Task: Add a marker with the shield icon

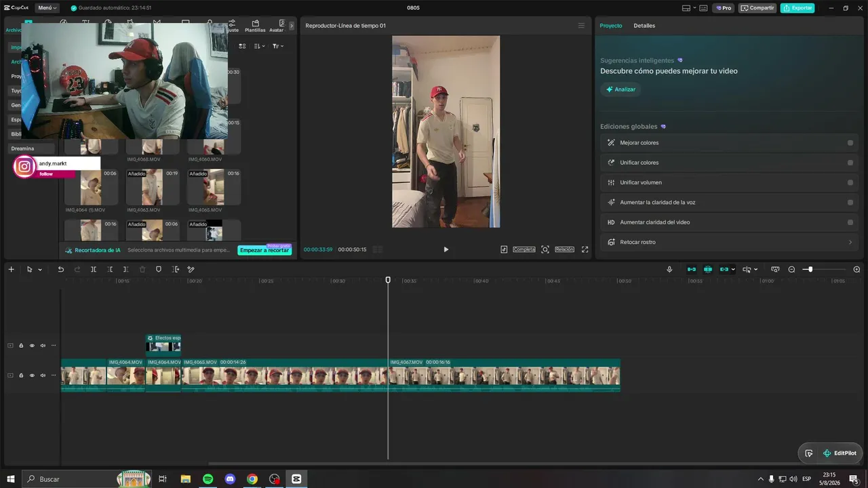Action: [159, 269]
